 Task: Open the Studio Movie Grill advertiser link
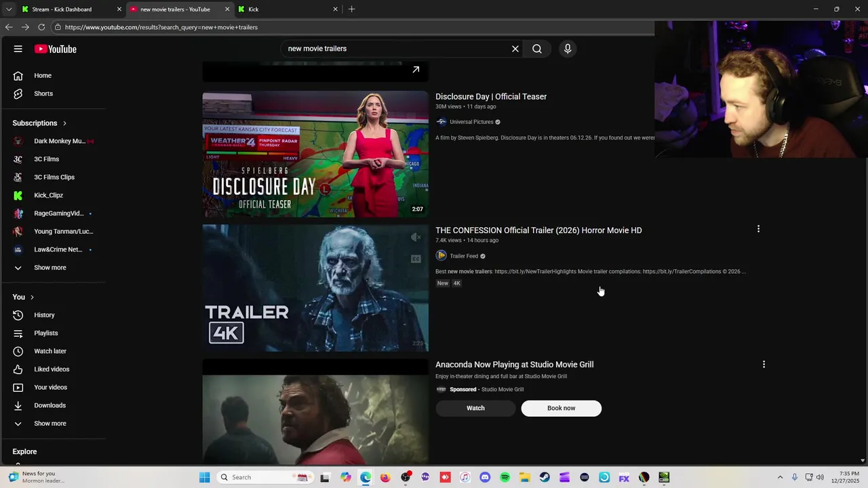pyautogui.click(x=502, y=390)
